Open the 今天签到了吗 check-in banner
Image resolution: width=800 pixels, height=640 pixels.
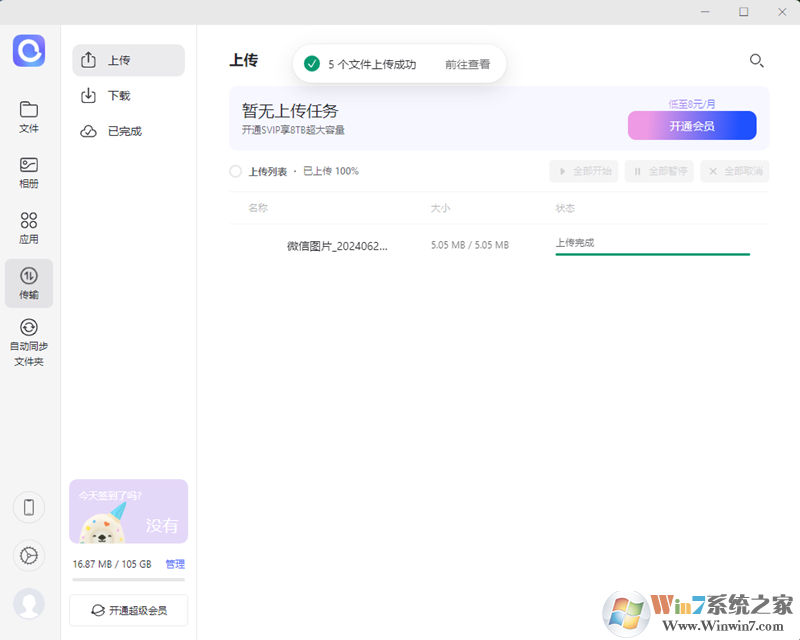(129, 511)
